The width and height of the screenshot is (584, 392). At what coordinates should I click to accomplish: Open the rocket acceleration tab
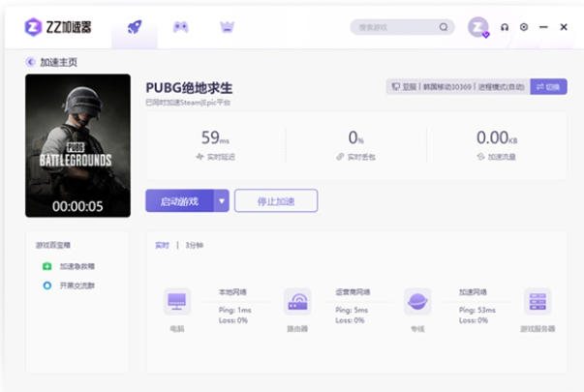click(135, 27)
